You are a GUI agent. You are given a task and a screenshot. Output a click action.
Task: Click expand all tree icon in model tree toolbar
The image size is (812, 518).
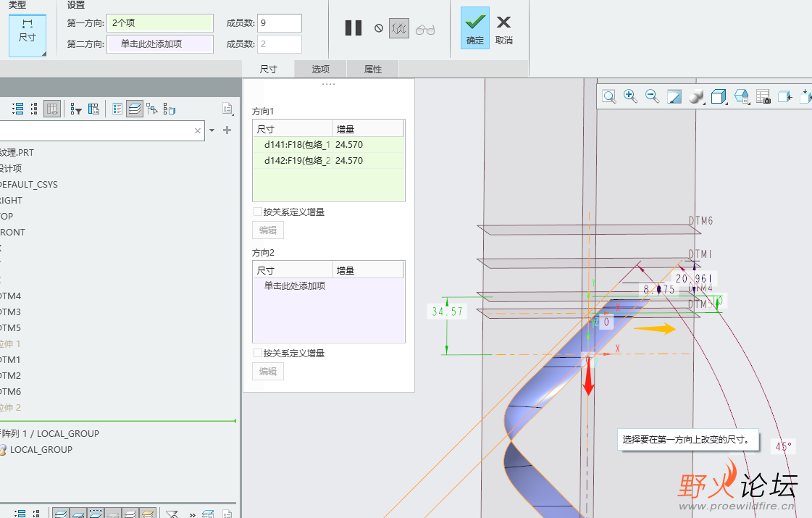[x=18, y=109]
